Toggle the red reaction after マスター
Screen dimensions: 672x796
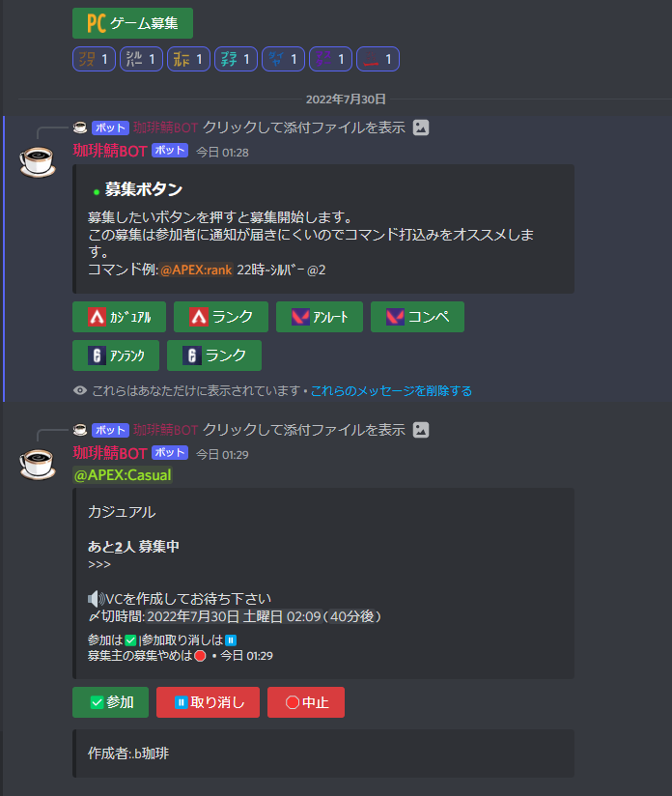(x=378, y=59)
